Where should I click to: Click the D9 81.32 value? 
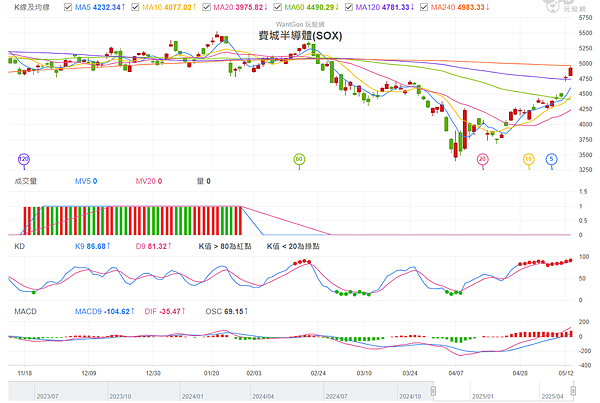[x=153, y=246]
